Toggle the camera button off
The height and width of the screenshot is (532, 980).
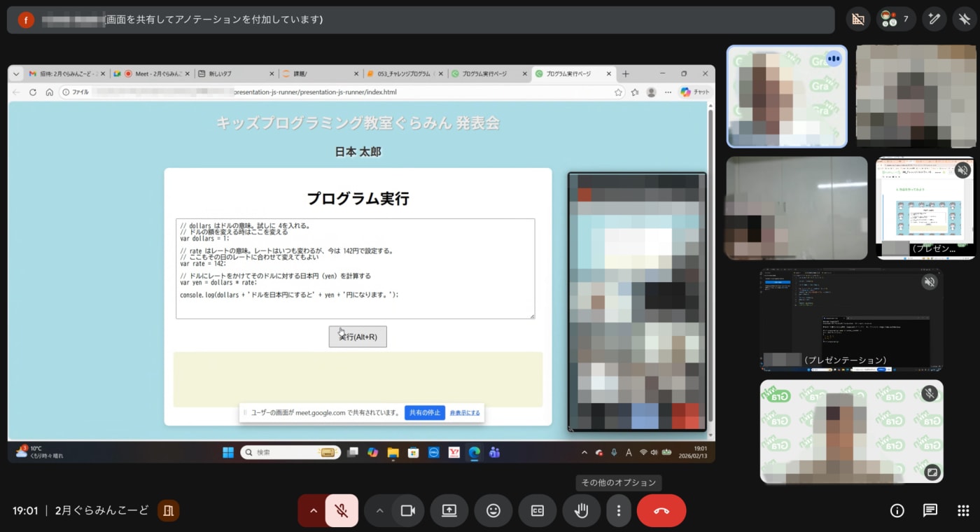pyautogui.click(x=408, y=511)
